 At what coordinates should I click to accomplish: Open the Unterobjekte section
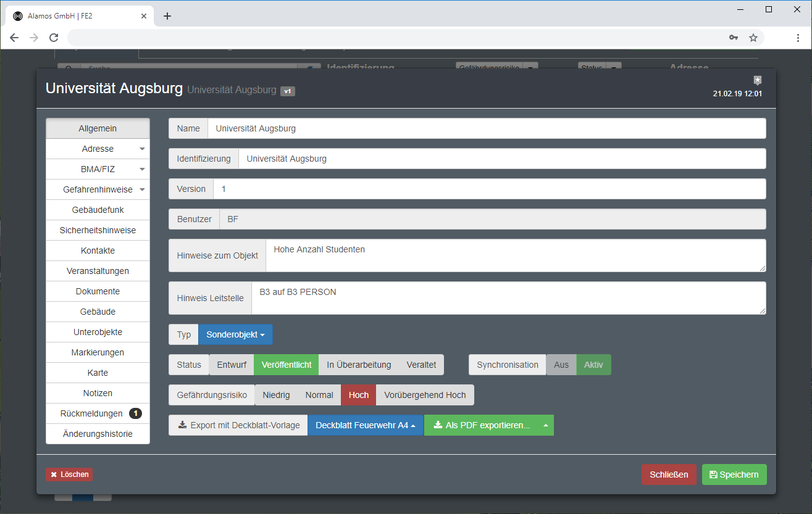click(98, 332)
